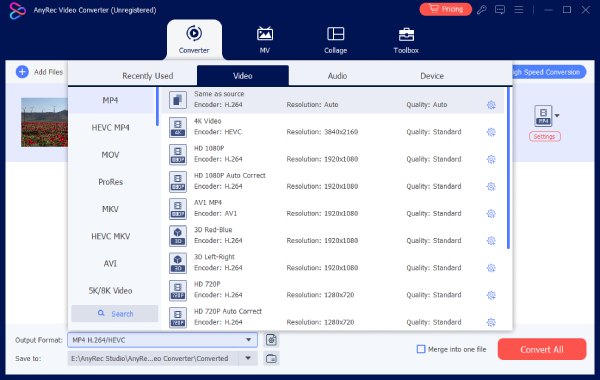Viewport: 600px width, 380px height.
Task: Switch to the Audio format tab
Action: point(337,76)
